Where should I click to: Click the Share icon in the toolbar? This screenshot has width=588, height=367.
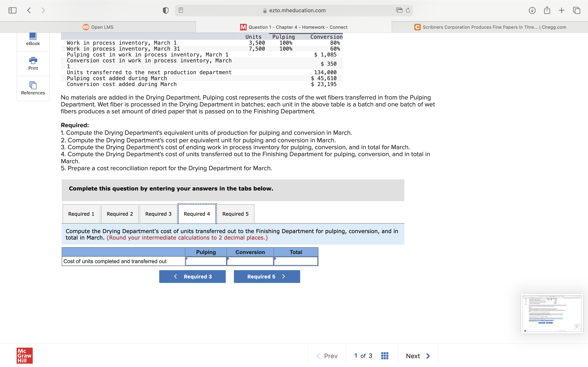[x=547, y=10]
